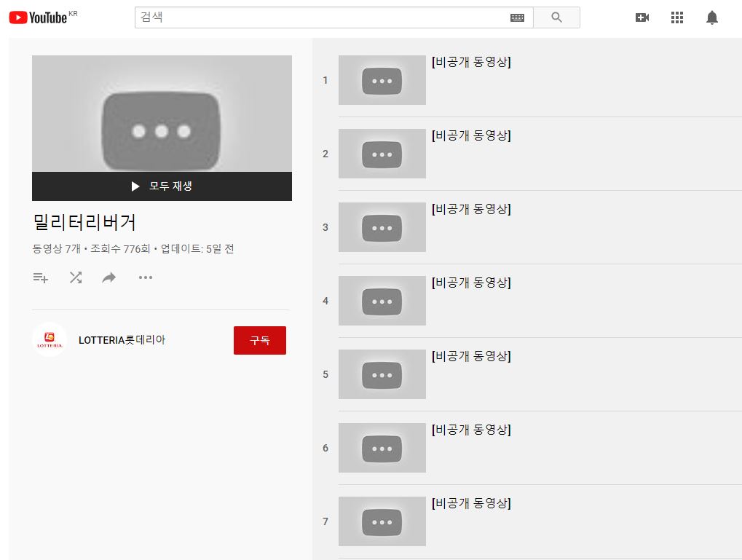Screen dimensions: 742x560
Task: Select the first private video thumbnail
Action: 382,80
